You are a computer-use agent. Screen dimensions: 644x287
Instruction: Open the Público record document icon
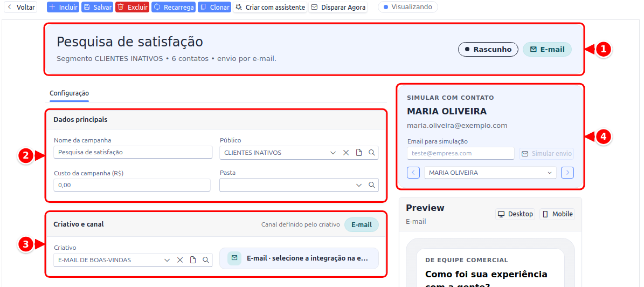click(x=358, y=153)
